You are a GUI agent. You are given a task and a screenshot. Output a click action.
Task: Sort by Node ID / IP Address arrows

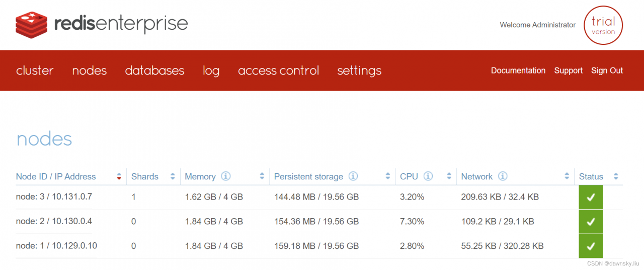click(x=119, y=177)
